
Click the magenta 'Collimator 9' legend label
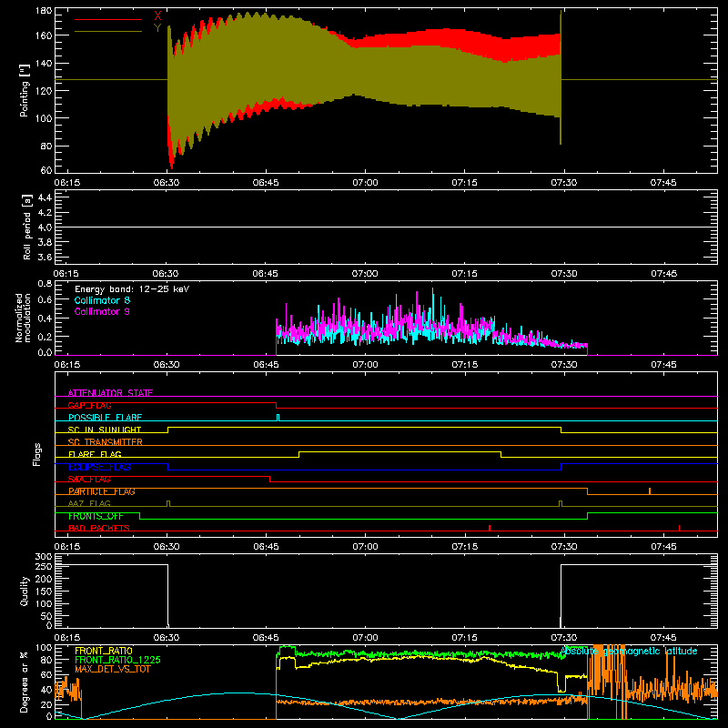click(102, 311)
